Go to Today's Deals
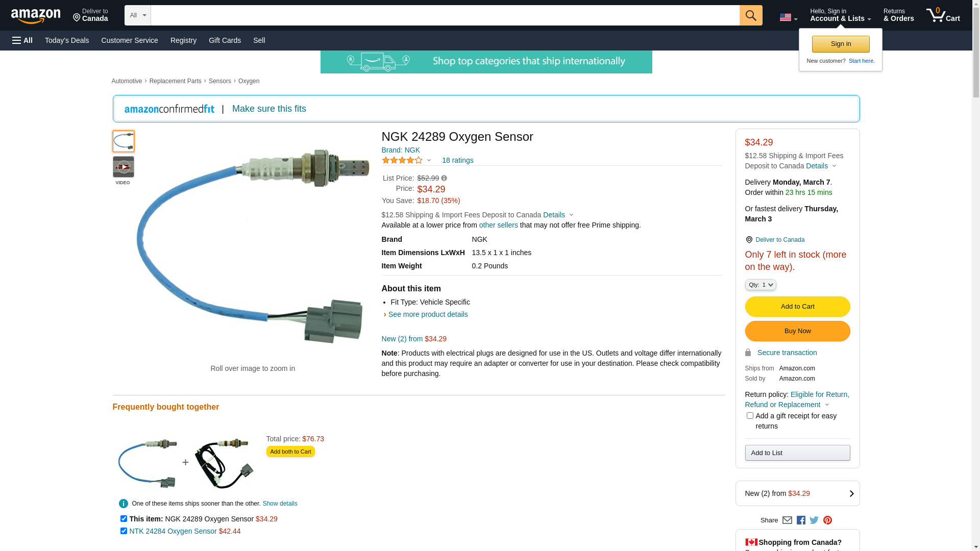Screen dimensions: 980x551 point(67,40)
